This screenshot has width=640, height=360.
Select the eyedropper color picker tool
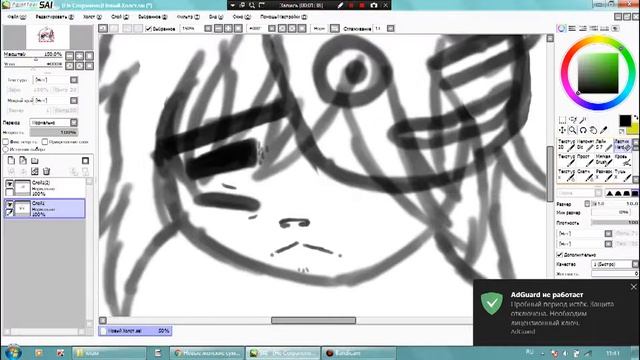point(603,130)
